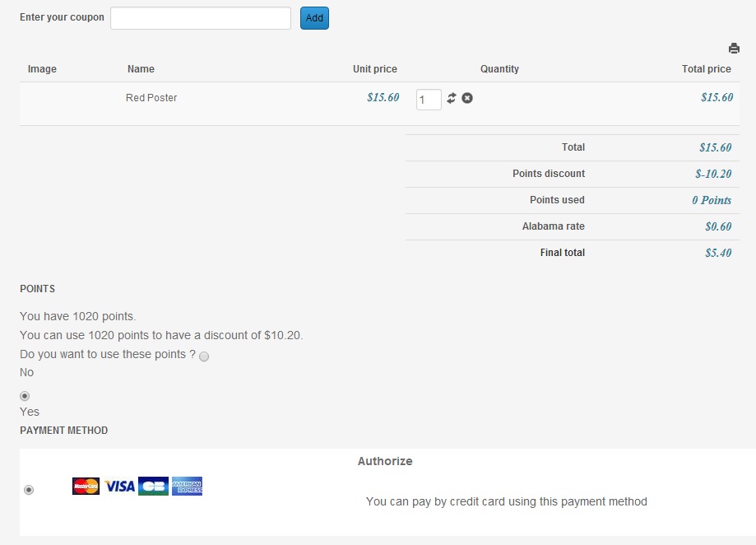Click the Authorize payment method title
Image resolution: width=756 pixels, height=545 pixels.
click(x=385, y=461)
